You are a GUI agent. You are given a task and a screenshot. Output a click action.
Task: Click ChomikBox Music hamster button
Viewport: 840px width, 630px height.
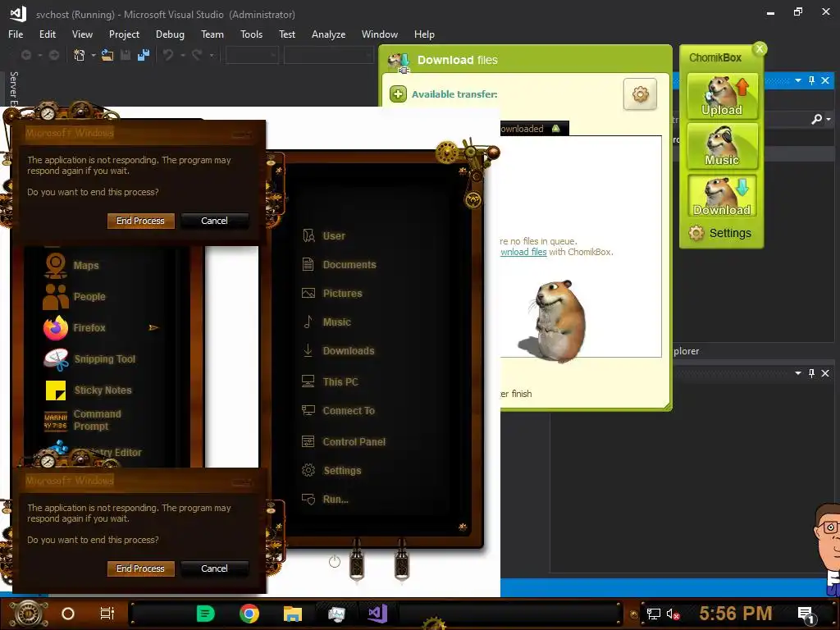tap(722, 146)
